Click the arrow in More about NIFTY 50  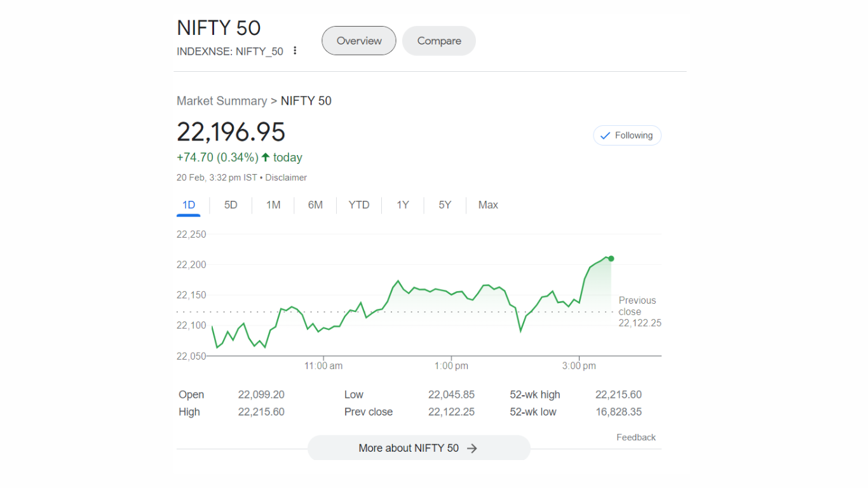tap(472, 448)
